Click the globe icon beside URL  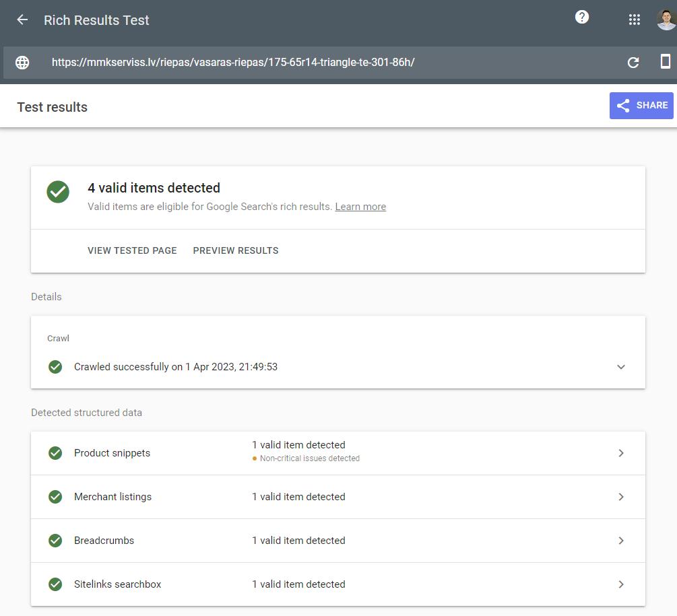point(22,63)
